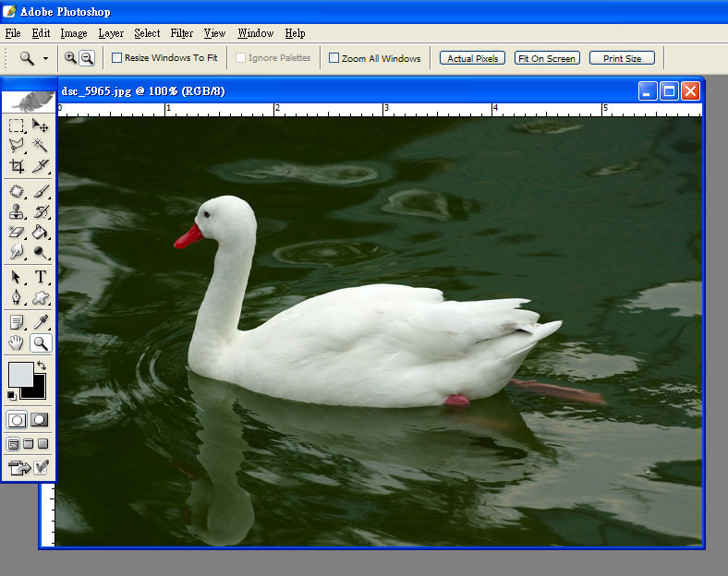Check the Zoom All Windows option
The width and height of the screenshot is (728, 576).
click(x=334, y=58)
